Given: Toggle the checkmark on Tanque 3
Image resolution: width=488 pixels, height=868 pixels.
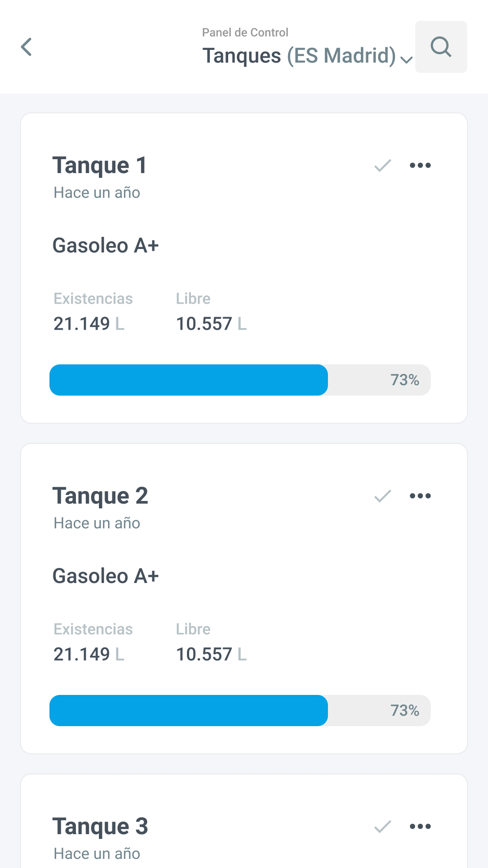Looking at the screenshot, I should tap(383, 826).
